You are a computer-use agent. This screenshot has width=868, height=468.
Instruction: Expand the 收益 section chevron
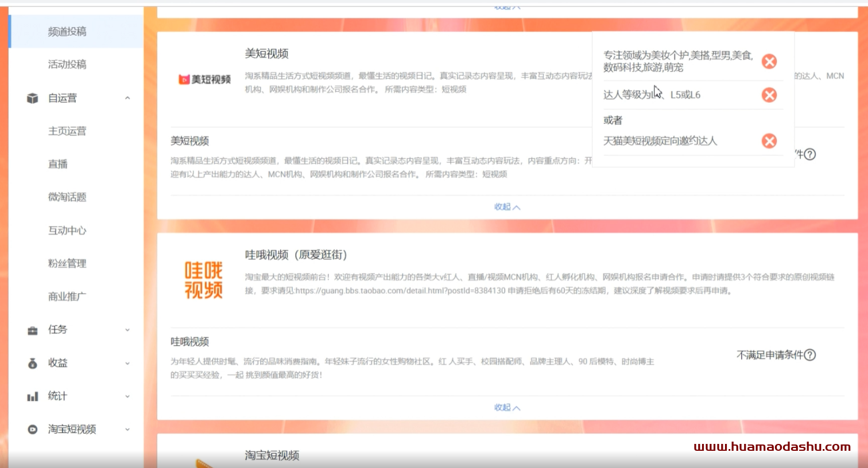(x=127, y=363)
